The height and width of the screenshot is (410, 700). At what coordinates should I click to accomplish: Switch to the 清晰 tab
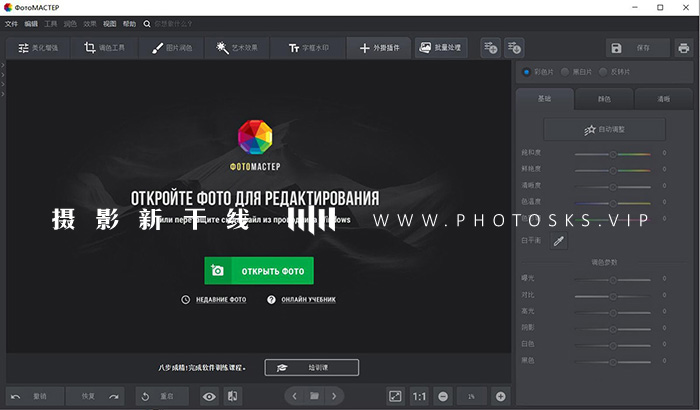click(664, 99)
